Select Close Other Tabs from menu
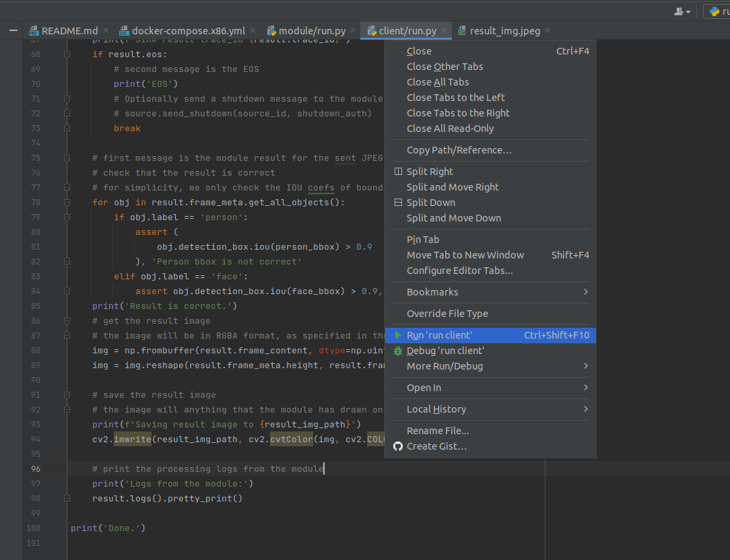 pyautogui.click(x=444, y=67)
